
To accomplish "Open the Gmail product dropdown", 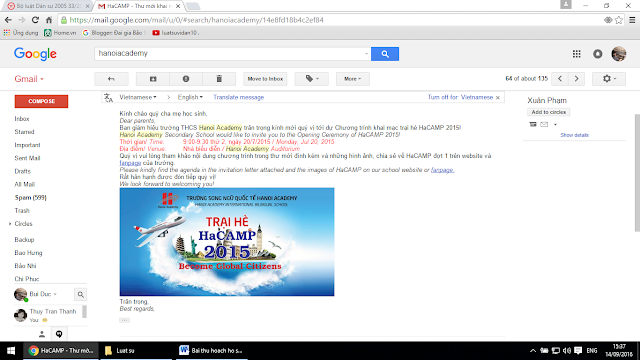I will coord(29,79).
